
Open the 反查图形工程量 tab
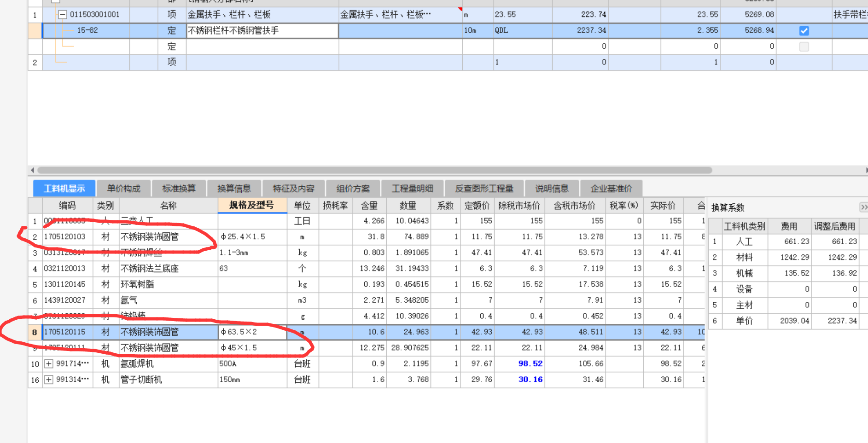(484, 189)
